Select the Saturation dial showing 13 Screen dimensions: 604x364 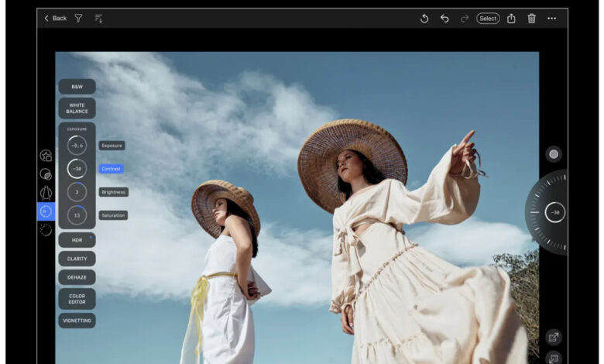[x=77, y=215]
